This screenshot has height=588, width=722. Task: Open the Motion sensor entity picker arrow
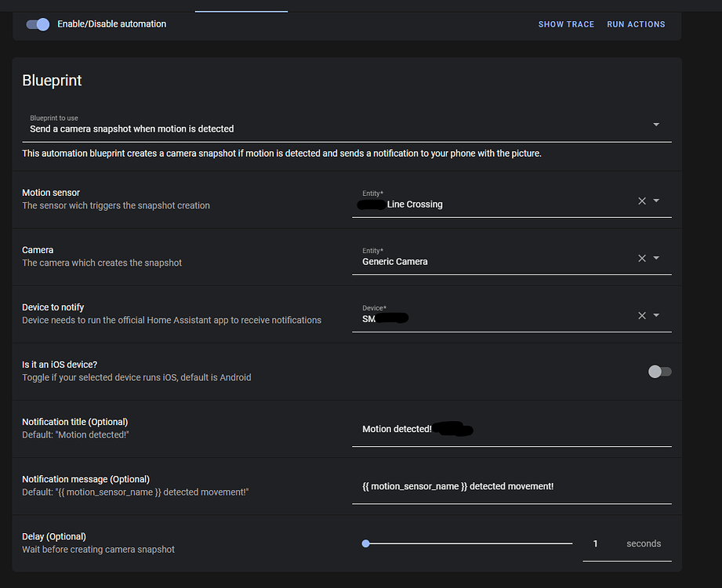point(657,201)
